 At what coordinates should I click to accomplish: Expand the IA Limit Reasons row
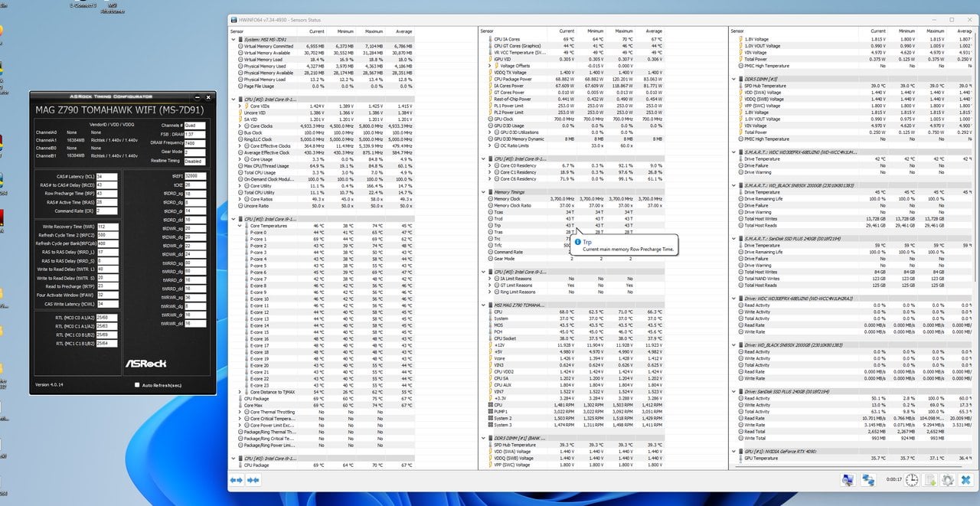pyautogui.click(x=489, y=279)
